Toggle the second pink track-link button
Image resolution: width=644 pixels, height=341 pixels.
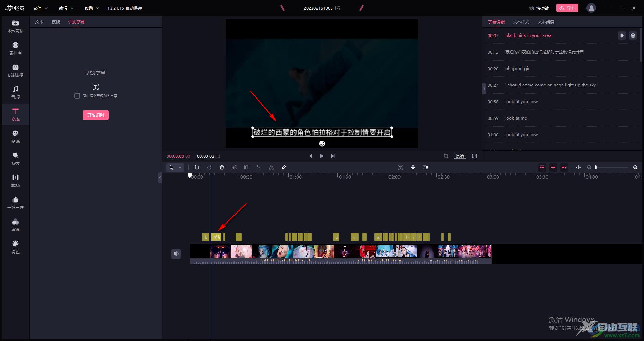pyautogui.click(x=553, y=167)
